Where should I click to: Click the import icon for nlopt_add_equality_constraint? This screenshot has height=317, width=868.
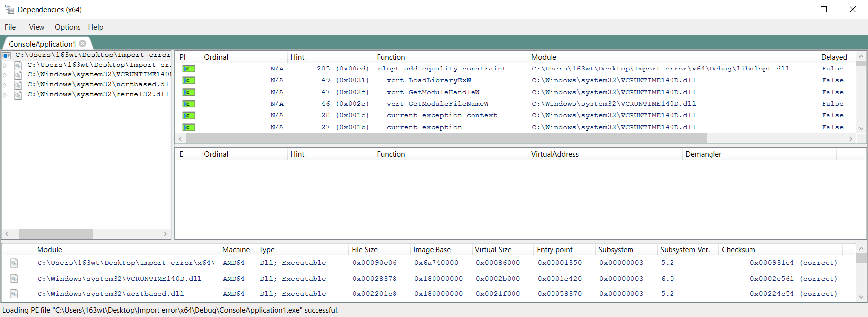coord(189,69)
